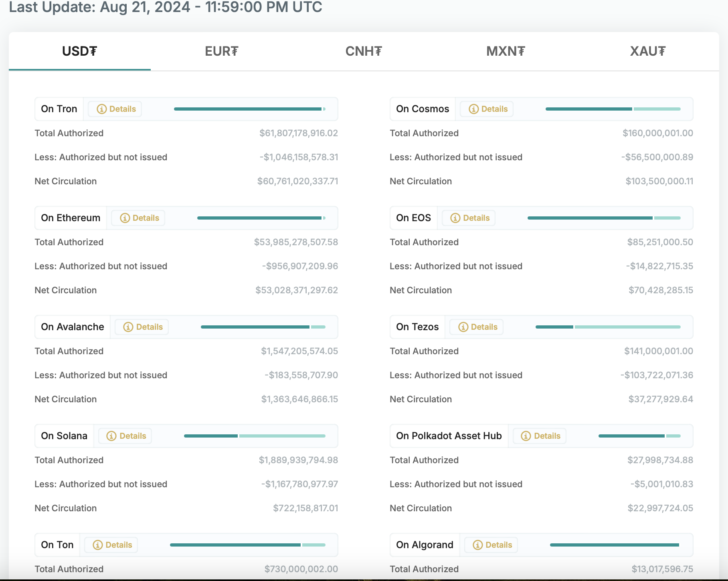This screenshot has width=728, height=581.
Task: Click the info icon beside On Tron
Action: (102, 109)
